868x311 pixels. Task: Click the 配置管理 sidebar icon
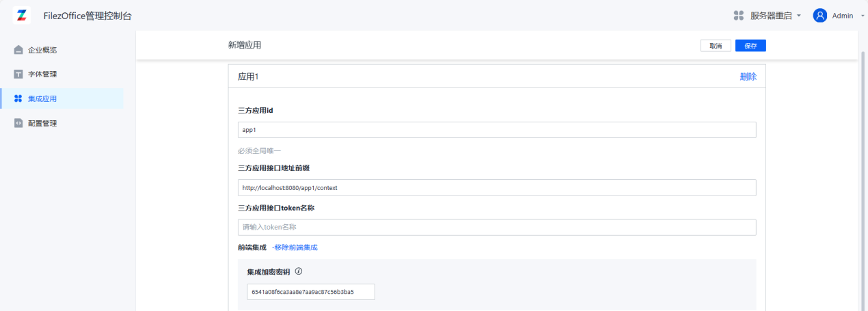(x=18, y=123)
